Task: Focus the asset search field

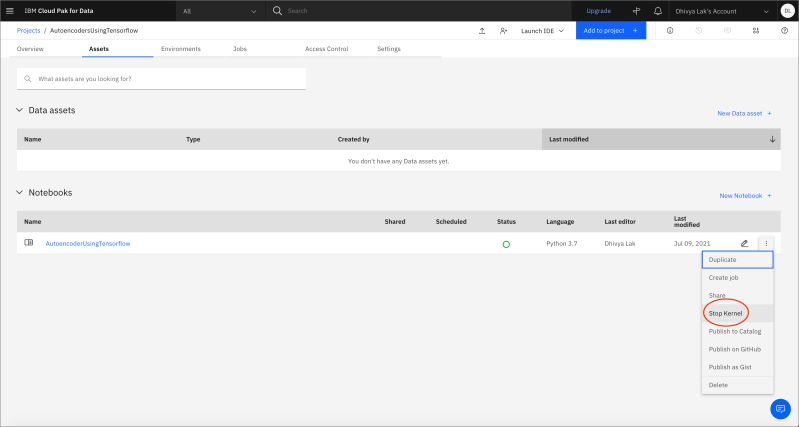Action: (162, 79)
